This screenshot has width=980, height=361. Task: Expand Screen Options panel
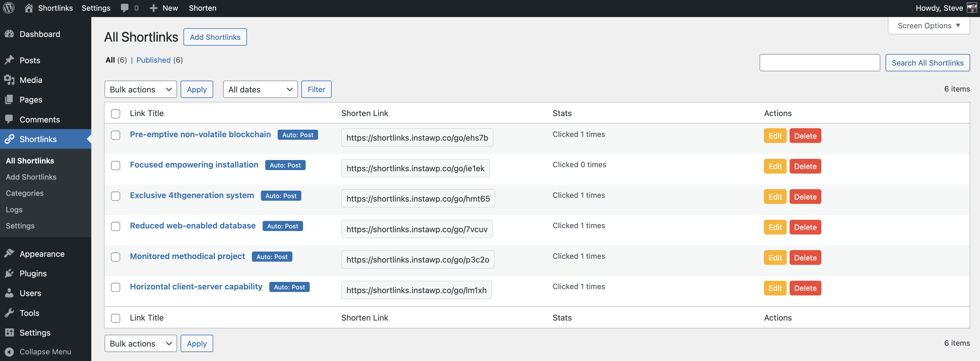pyautogui.click(x=928, y=25)
